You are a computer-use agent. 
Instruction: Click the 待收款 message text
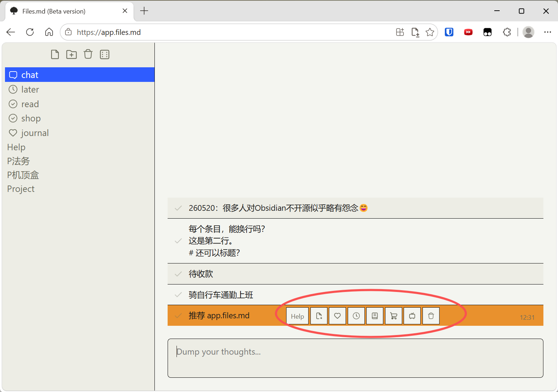[x=201, y=274]
